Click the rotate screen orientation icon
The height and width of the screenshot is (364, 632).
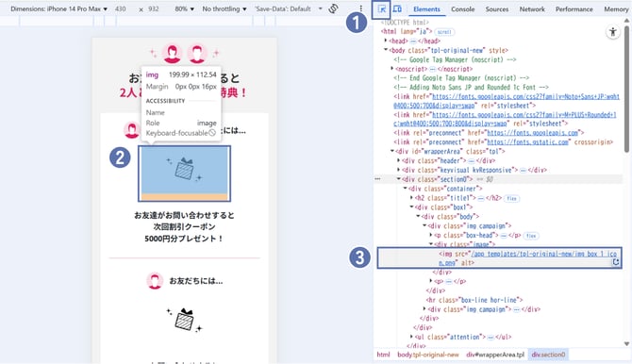(x=333, y=8)
